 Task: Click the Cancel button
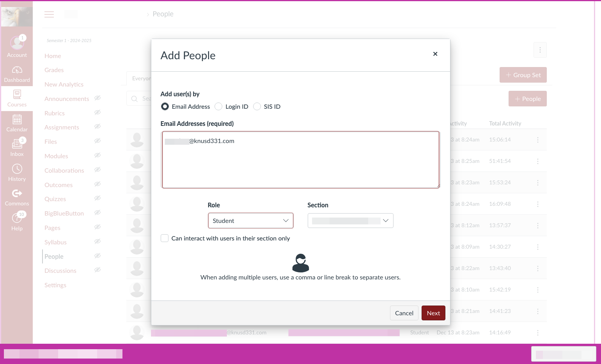404,313
